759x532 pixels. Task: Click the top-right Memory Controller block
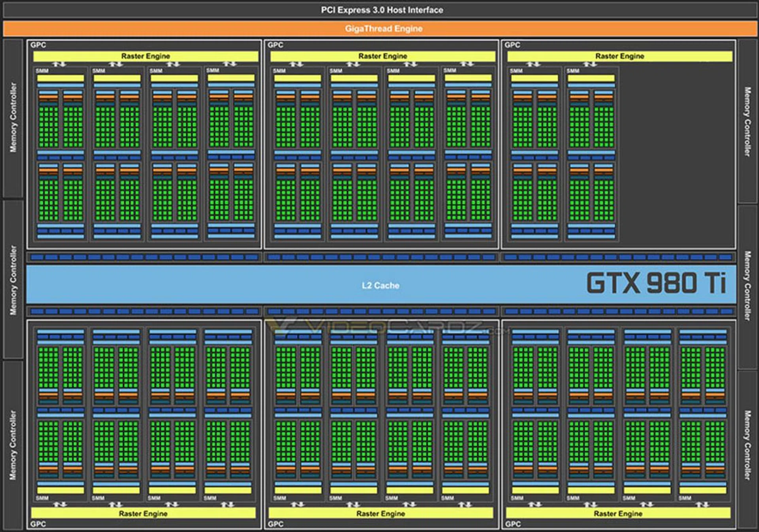click(747, 121)
